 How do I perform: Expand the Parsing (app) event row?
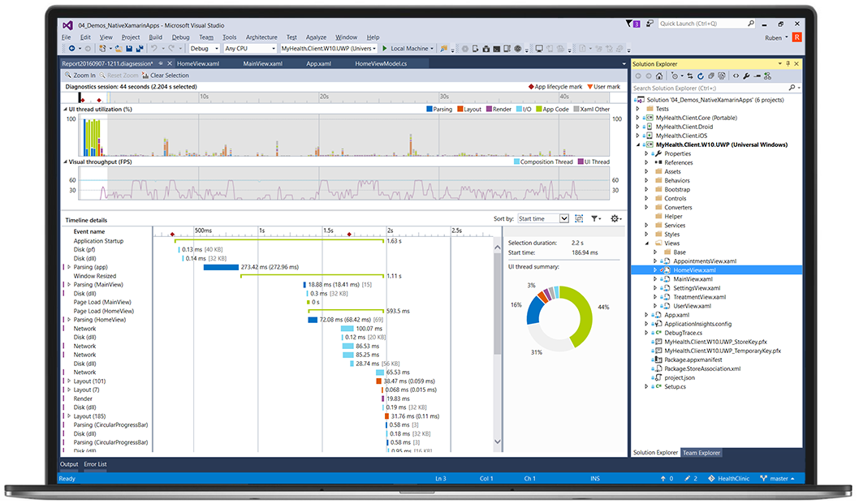point(69,267)
